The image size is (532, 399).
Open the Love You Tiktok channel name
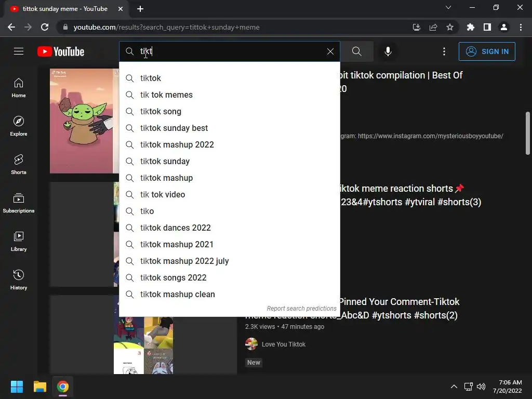point(284,344)
